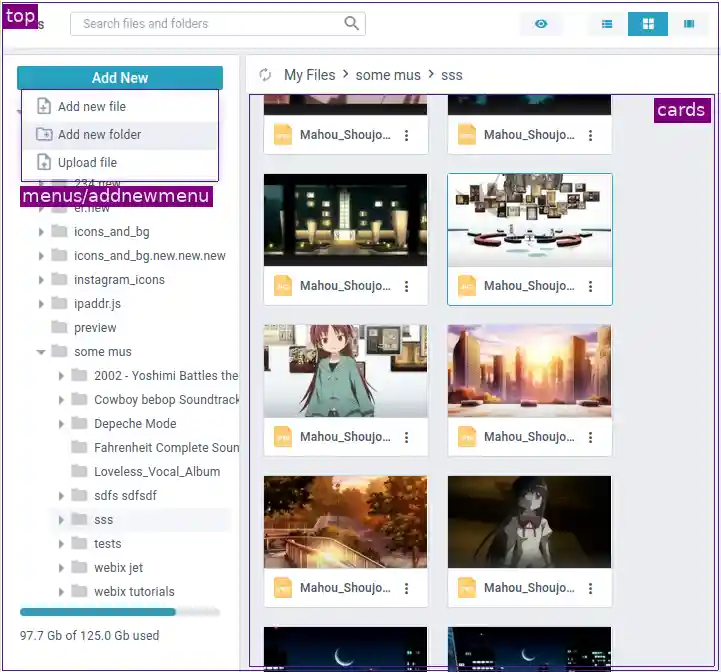721x672 pixels.
Task: Click '97.7 Gb of 125.0 Gb used' text
Action: (x=90, y=636)
